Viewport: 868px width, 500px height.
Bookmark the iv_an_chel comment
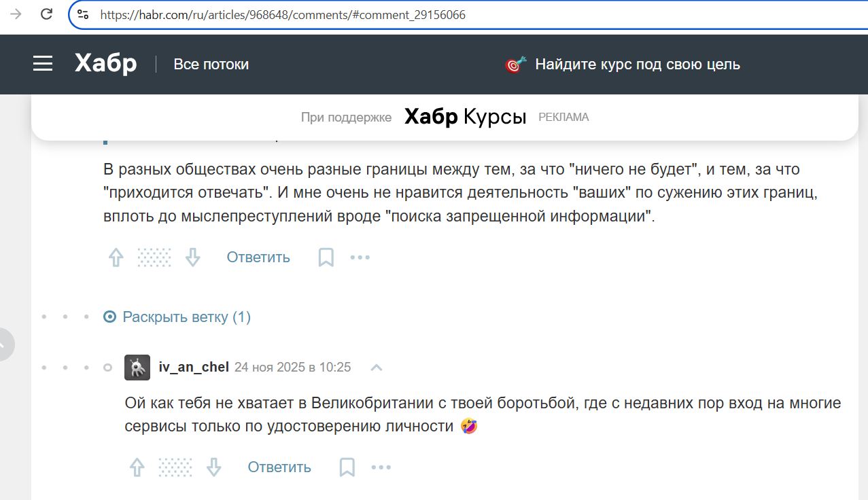(347, 467)
